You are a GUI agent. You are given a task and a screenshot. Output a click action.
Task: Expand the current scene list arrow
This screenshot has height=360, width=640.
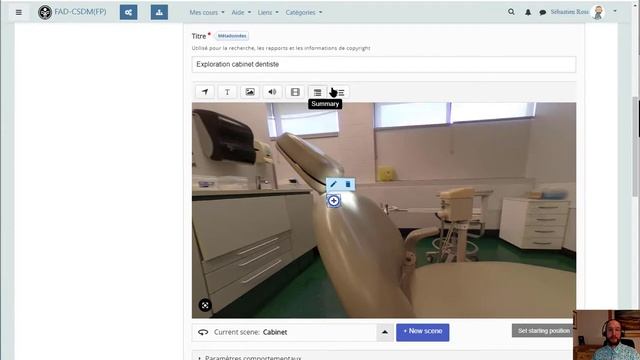(x=384, y=332)
